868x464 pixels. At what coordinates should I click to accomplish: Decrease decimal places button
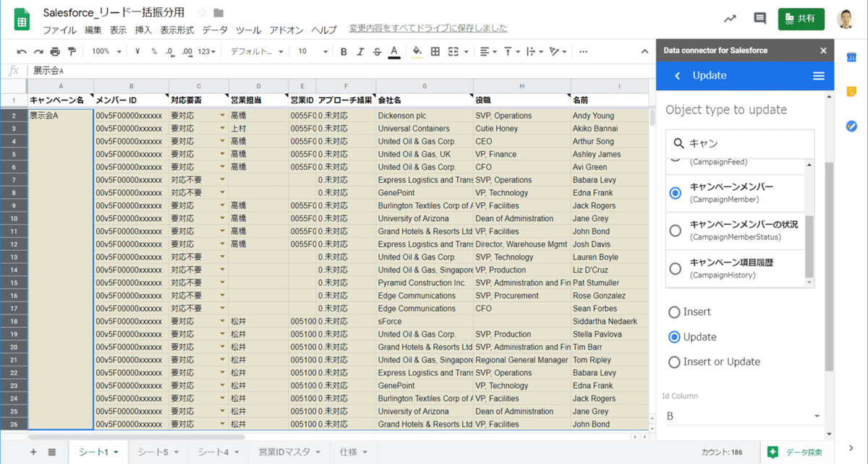pyautogui.click(x=170, y=52)
